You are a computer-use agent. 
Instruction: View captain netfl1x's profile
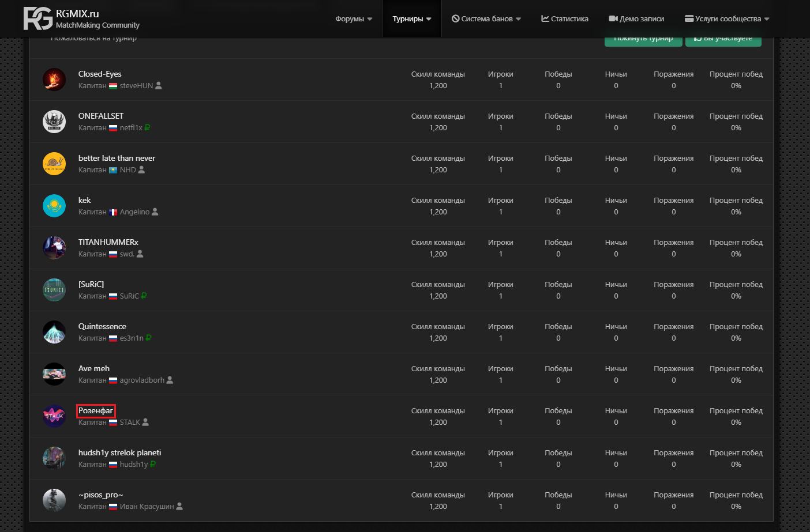pyautogui.click(x=131, y=128)
